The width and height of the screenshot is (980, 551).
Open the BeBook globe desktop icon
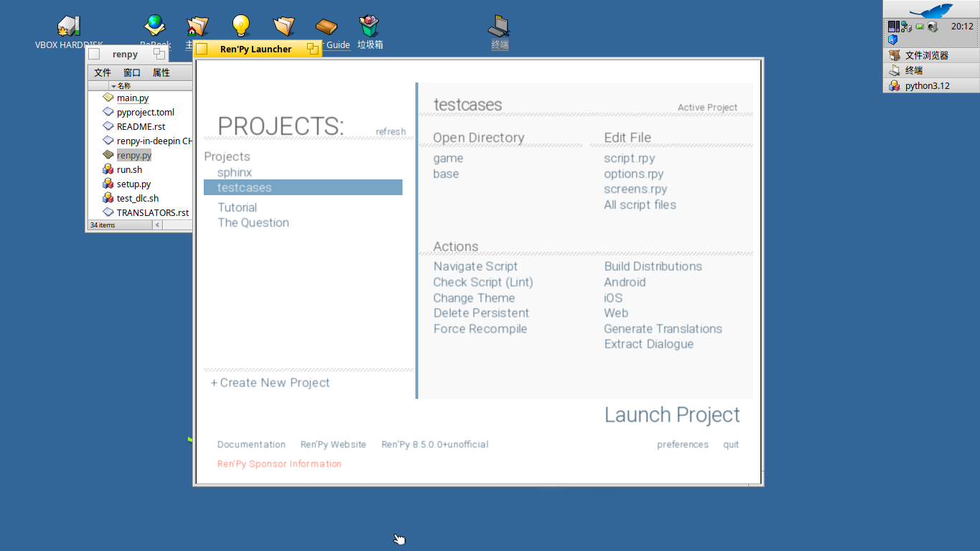pos(154,26)
